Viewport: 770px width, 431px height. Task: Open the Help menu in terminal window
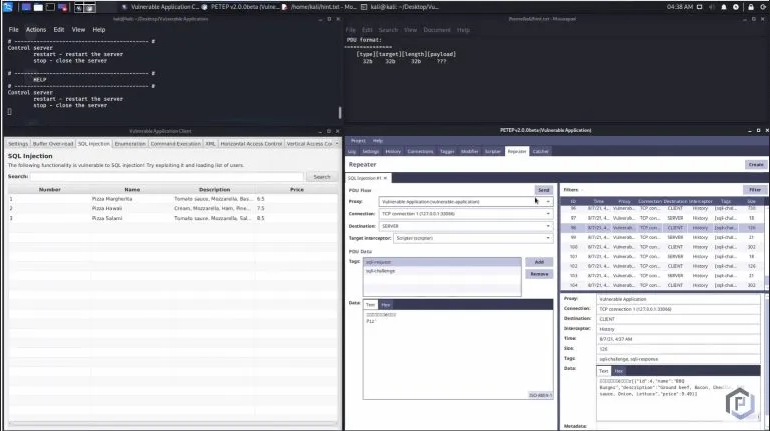pyautogui.click(x=99, y=29)
